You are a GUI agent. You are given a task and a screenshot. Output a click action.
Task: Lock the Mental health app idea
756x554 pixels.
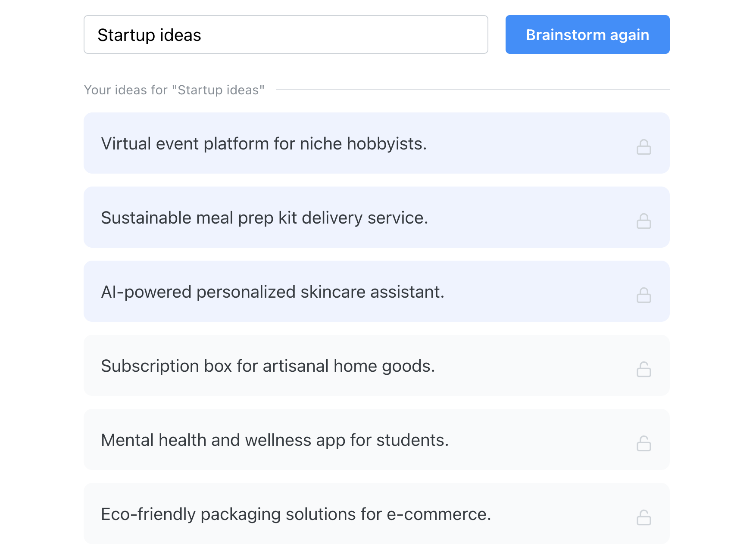pos(644,443)
